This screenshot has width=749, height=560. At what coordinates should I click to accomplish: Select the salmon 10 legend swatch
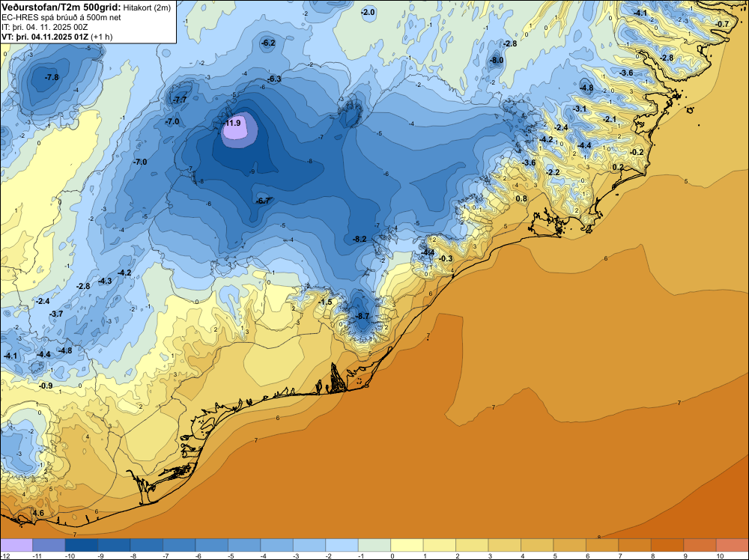click(733, 545)
